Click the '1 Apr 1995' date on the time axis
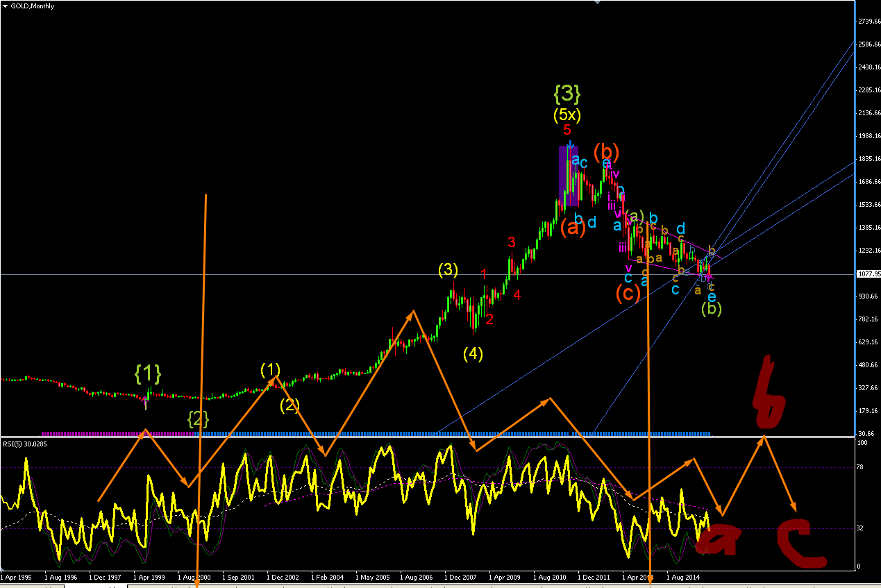Screen dimensions: 881x588 click(16, 576)
